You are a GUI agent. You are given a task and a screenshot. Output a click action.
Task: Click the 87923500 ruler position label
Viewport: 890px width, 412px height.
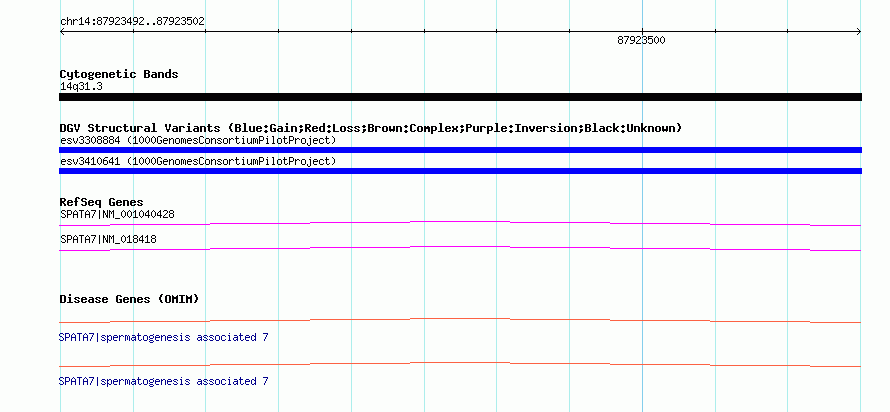641,40
